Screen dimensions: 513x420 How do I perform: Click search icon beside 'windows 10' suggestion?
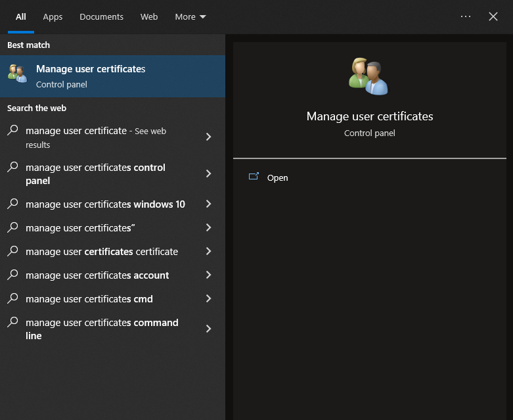(x=12, y=203)
